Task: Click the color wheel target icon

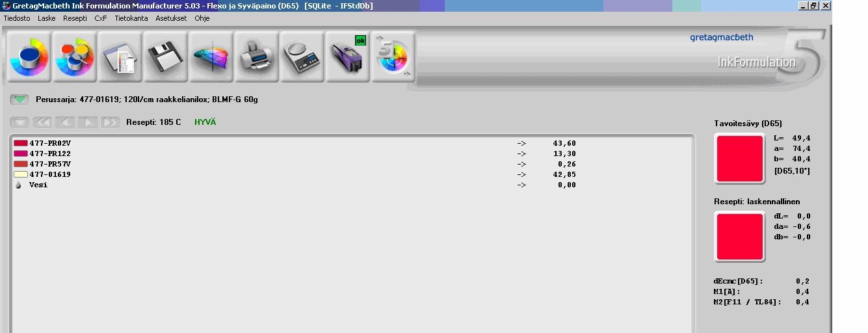Action: [393, 57]
